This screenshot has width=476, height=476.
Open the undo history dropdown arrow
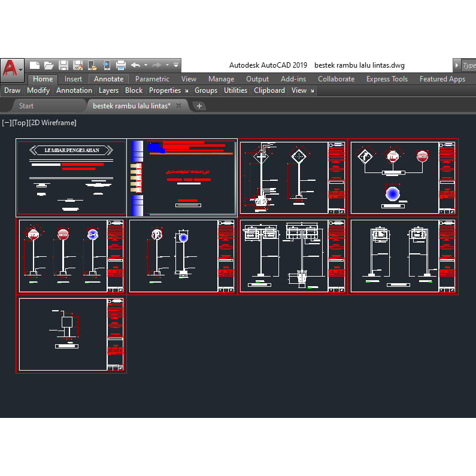145,65
